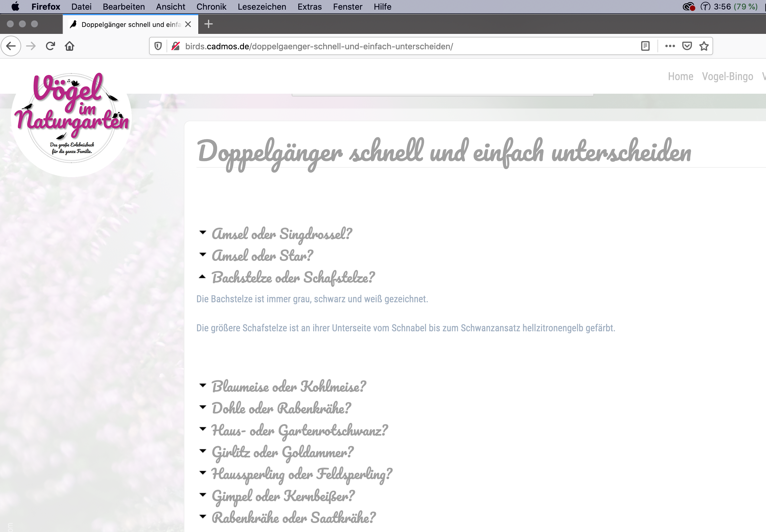
Task: Open the Hilfe menu
Action: click(382, 7)
